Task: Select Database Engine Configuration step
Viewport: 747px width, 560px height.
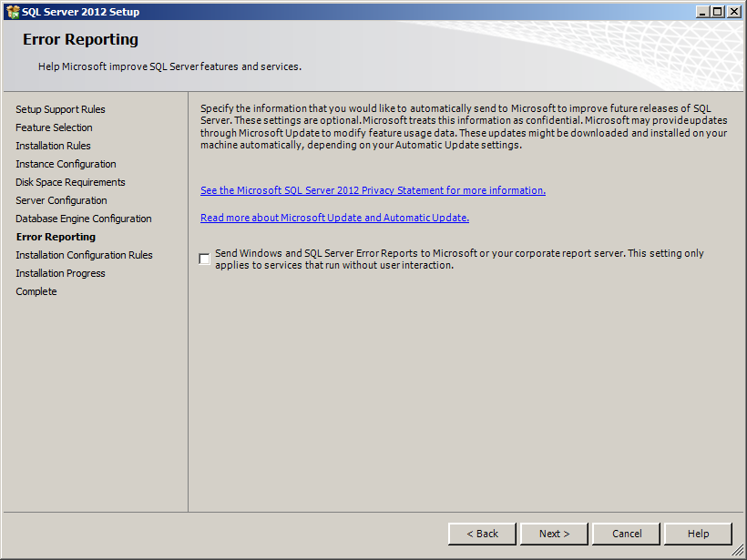Action: tap(84, 219)
